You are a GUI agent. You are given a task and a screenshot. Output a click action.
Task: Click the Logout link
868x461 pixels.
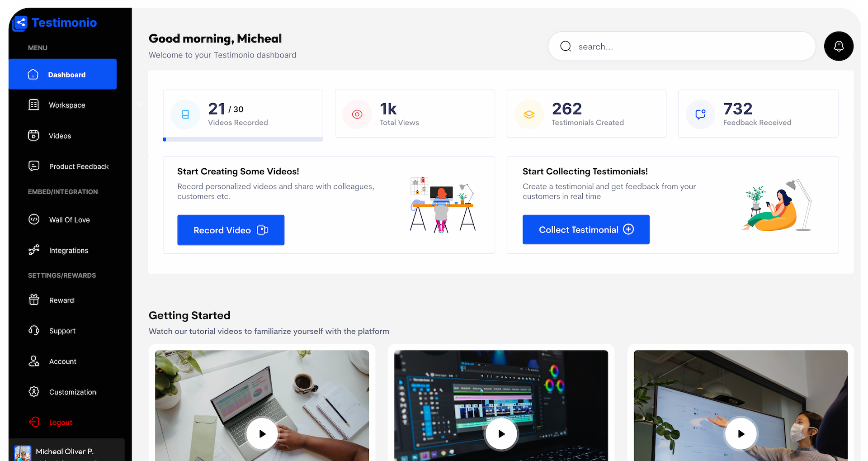pos(61,423)
